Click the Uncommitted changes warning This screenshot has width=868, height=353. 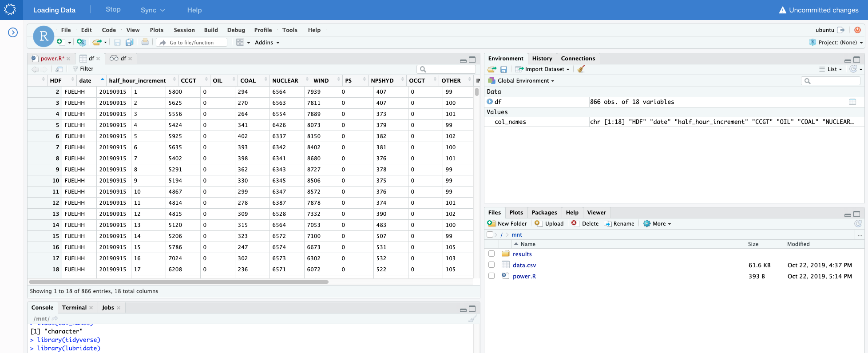pos(819,10)
